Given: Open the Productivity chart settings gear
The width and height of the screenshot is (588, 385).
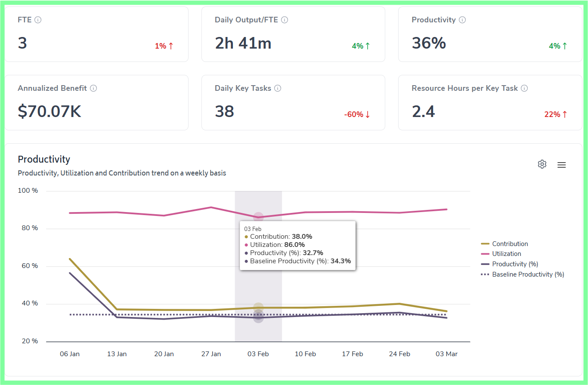Looking at the screenshot, I should pos(542,164).
